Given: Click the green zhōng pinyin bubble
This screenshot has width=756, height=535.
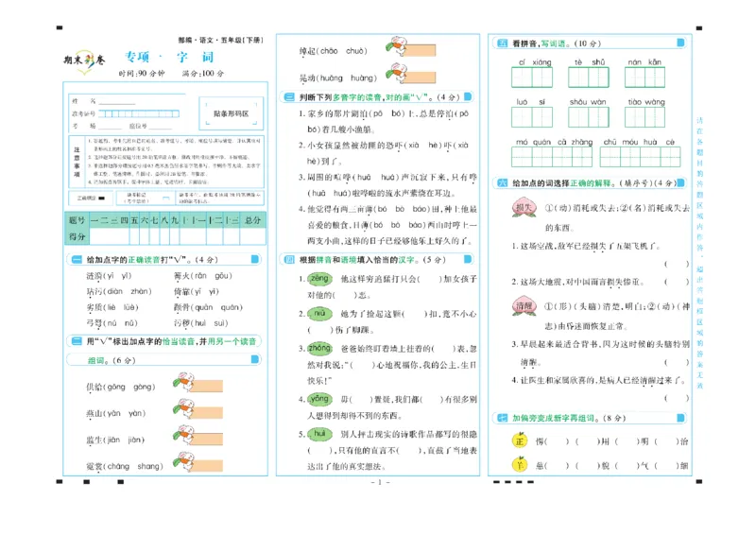Looking at the screenshot, I should [319, 348].
